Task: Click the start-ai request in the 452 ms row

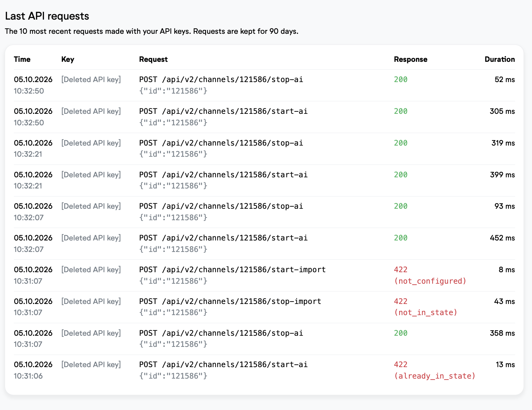Action: tap(223, 238)
